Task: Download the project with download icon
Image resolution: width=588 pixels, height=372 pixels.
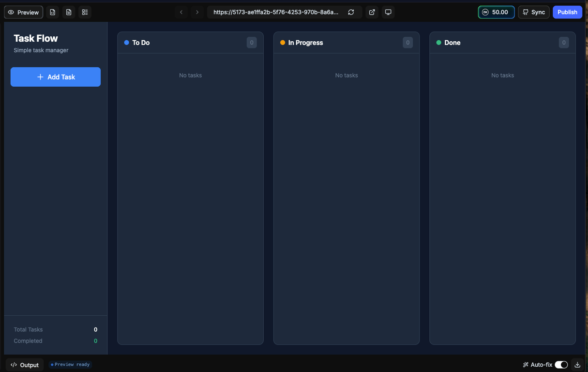Action: pos(577,365)
